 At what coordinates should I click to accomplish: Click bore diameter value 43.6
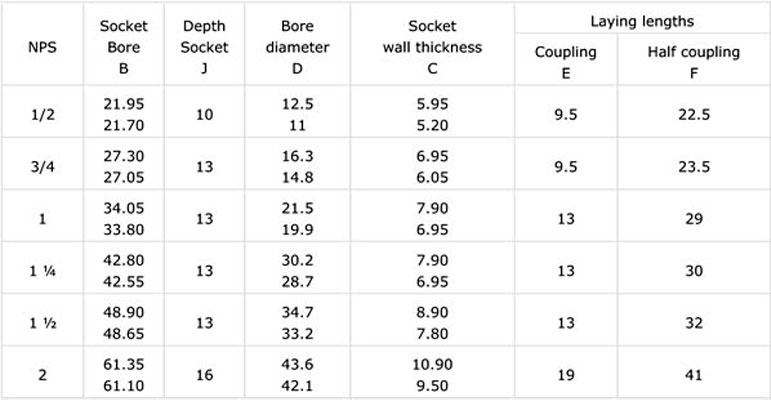pyautogui.click(x=297, y=365)
